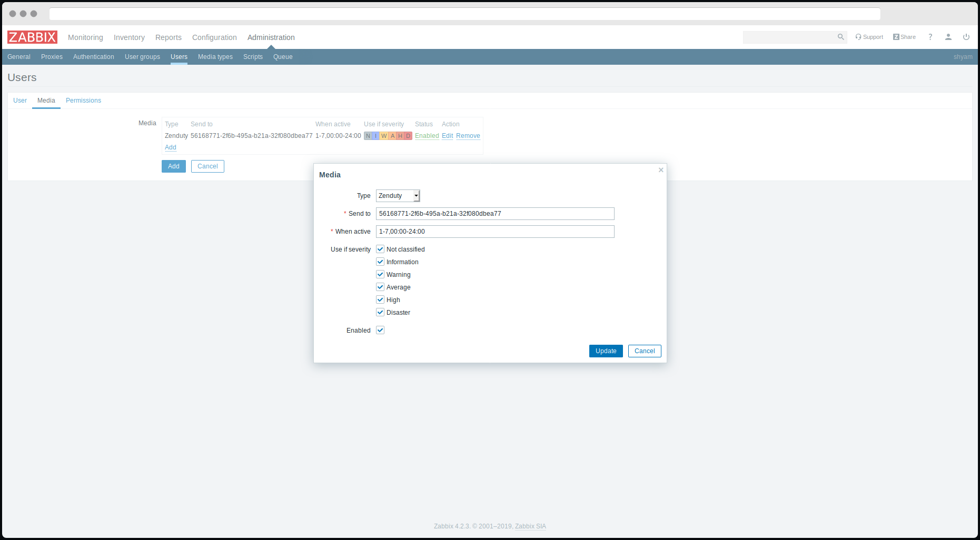Click the sign out power icon
The height and width of the screenshot is (540, 980).
[966, 37]
